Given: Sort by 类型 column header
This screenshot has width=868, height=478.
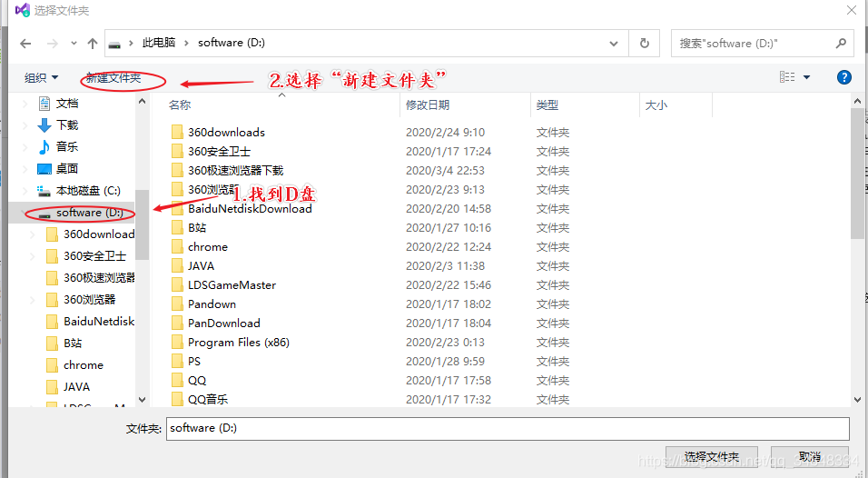Looking at the screenshot, I should [547, 105].
